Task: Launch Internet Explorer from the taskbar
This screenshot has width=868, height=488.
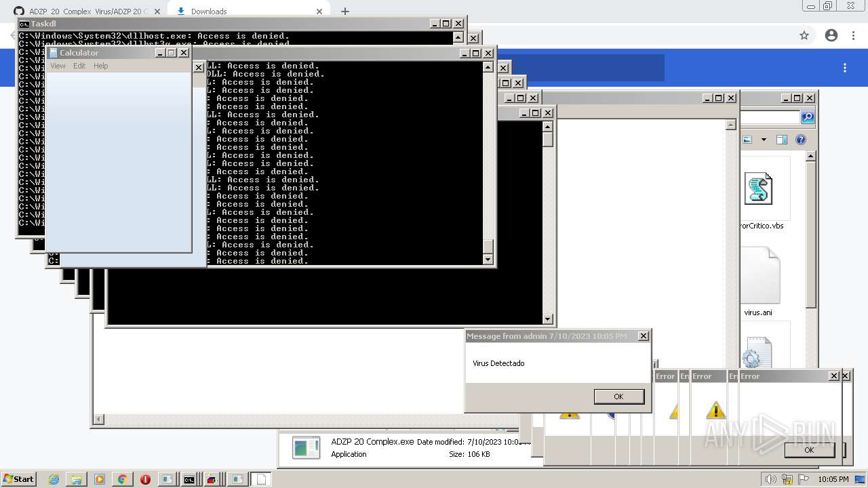Action: point(54,479)
